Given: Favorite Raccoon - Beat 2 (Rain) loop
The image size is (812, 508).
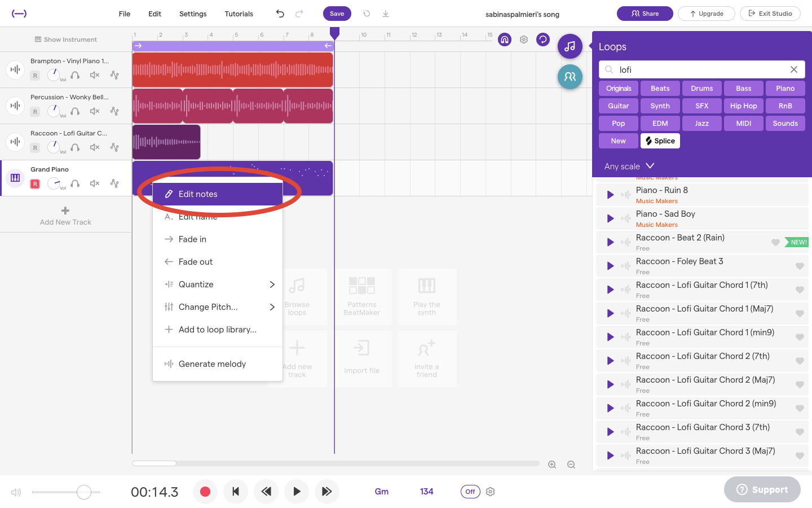Looking at the screenshot, I should click(x=775, y=242).
